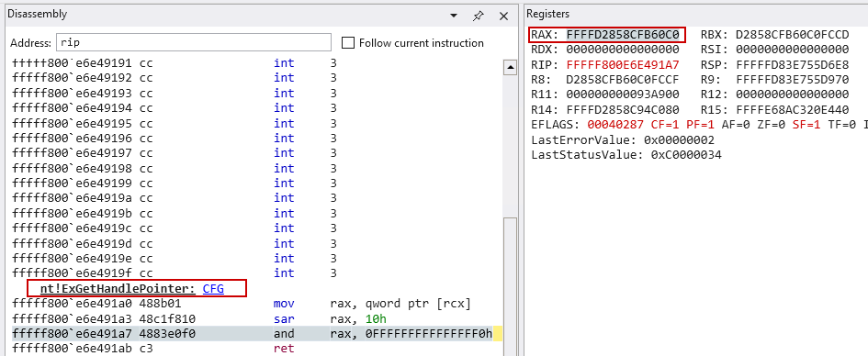The height and width of the screenshot is (356, 868).
Task: Select the highlighted and rax instruction line
Action: tap(257, 333)
